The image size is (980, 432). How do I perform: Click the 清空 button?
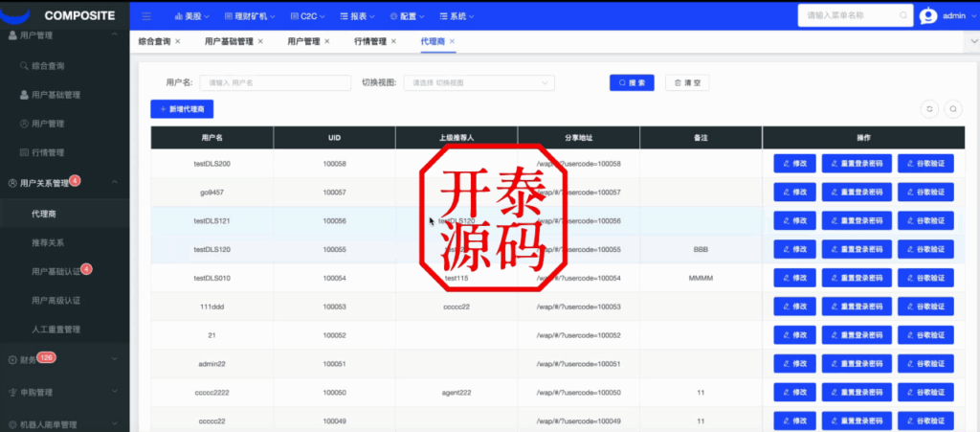[687, 82]
